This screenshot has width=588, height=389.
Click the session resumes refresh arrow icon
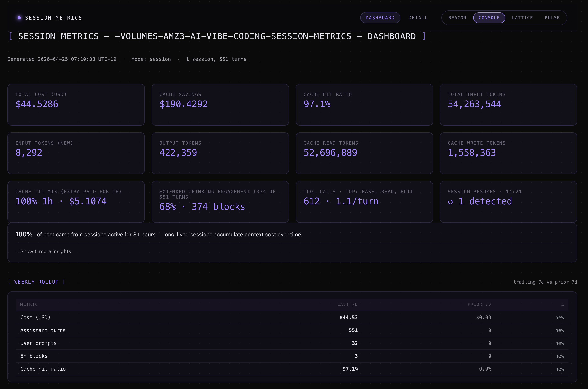(450, 202)
